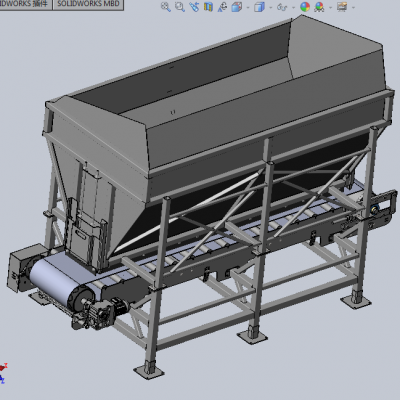Restore the Previous View
Image resolution: width=400 pixels, height=400 pixels.
tap(194, 7)
